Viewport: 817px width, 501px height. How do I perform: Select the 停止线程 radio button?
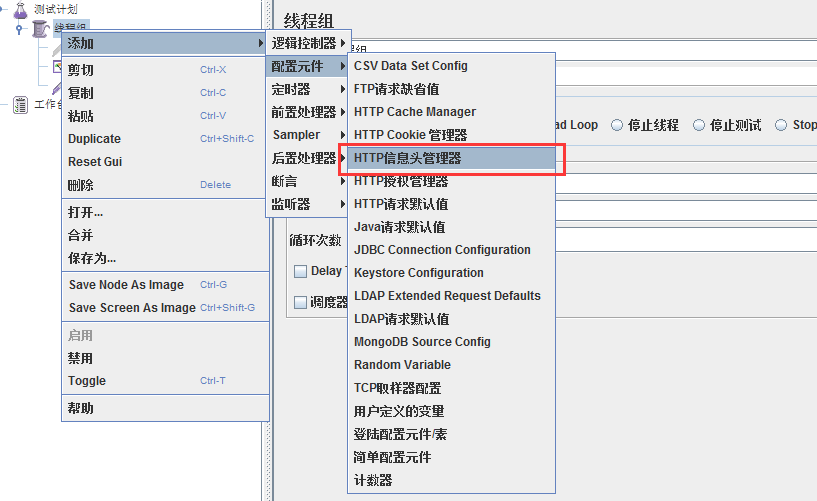click(617, 125)
